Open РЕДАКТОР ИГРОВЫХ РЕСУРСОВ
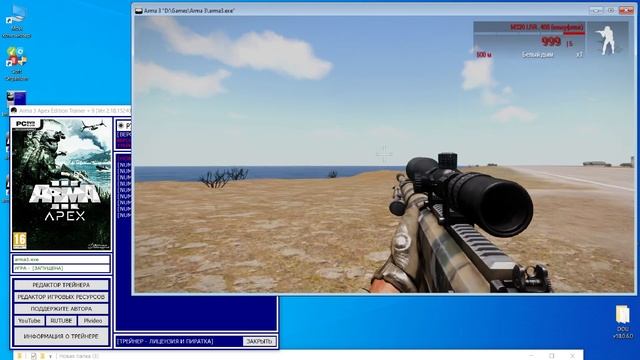The height and width of the screenshot is (360, 640). tap(61, 297)
